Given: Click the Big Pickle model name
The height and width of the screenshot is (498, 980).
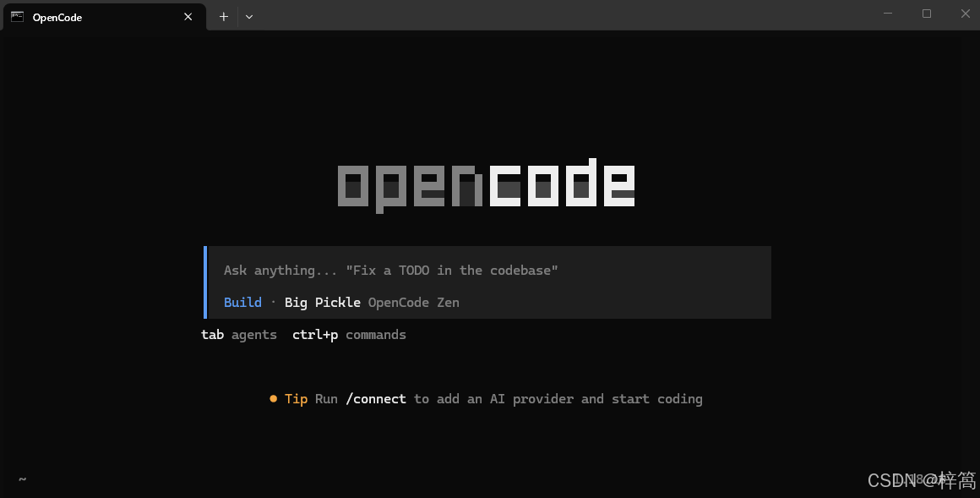Looking at the screenshot, I should pos(323,302).
